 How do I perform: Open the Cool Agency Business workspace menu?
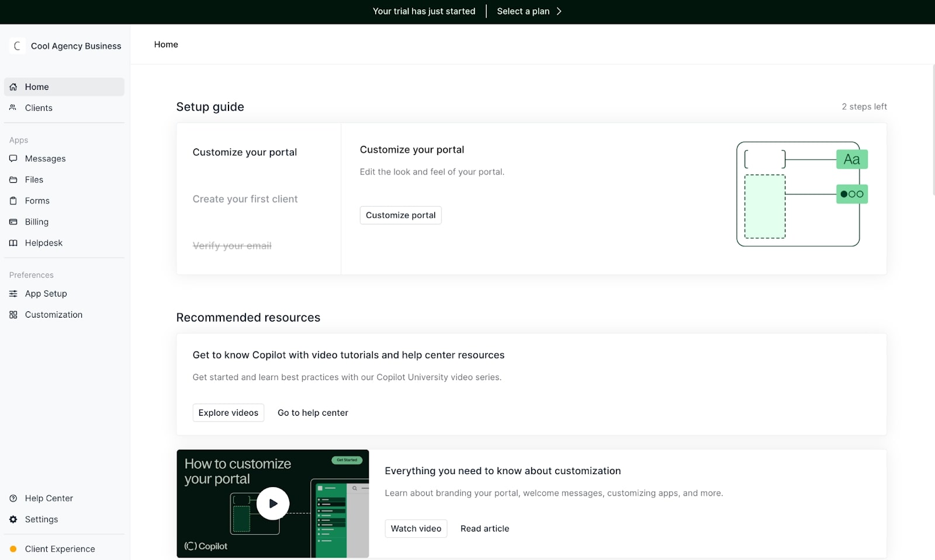click(65, 46)
